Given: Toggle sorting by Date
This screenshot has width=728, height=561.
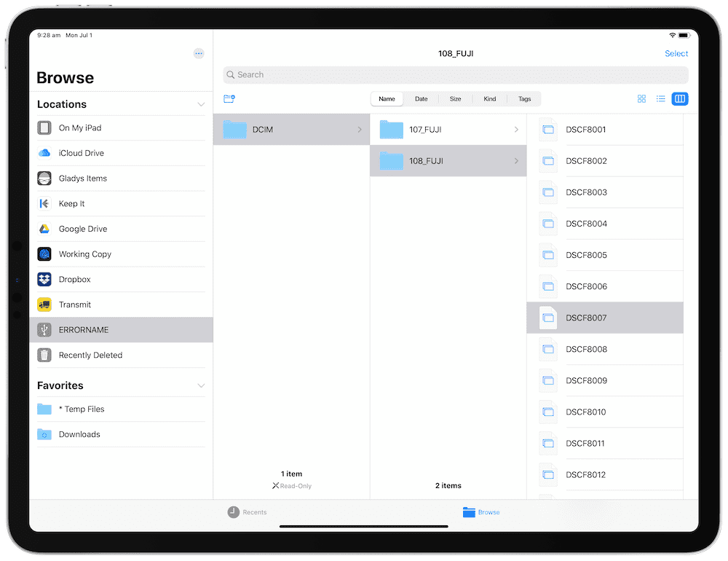Looking at the screenshot, I should pyautogui.click(x=421, y=98).
